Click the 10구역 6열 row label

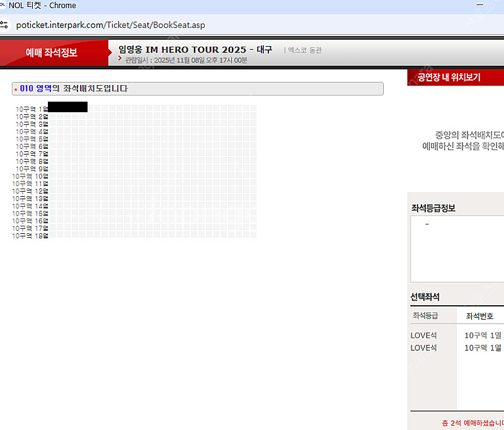point(32,146)
